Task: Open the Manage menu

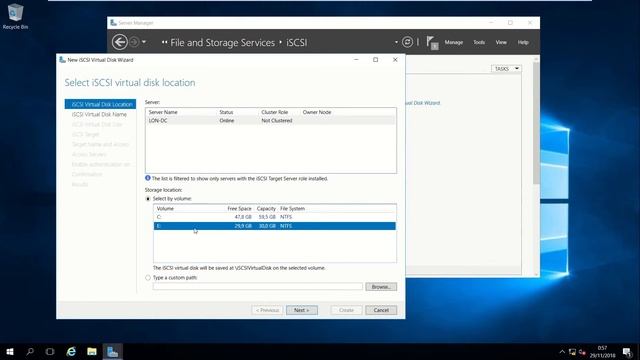Action: [453, 42]
